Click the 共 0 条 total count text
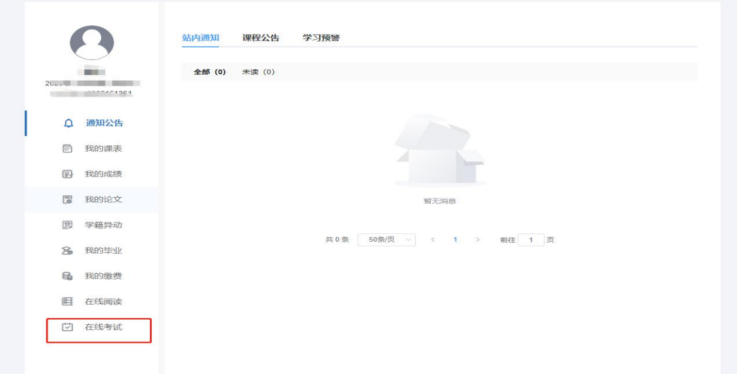This screenshot has height=374, width=737. click(x=337, y=240)
